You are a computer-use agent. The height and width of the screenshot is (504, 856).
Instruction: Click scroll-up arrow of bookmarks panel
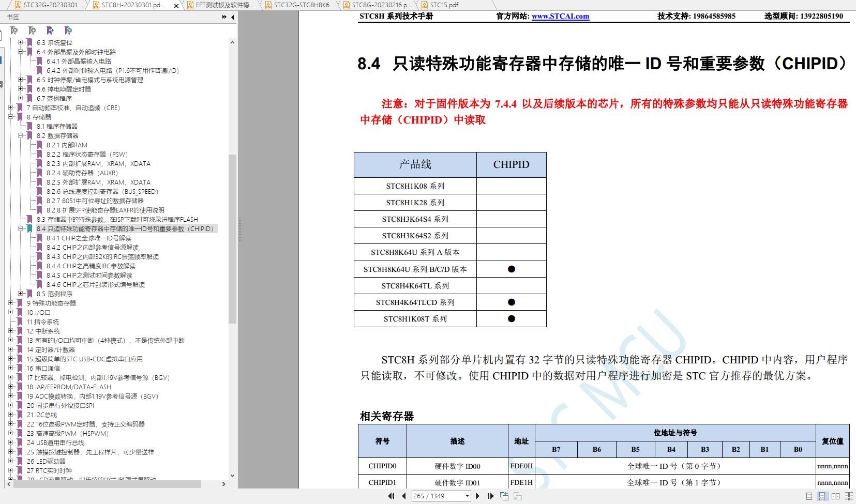tap(232, 42)
